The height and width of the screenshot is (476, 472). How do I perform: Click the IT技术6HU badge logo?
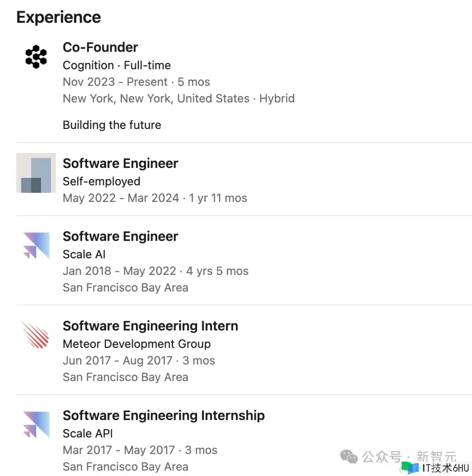pyautogui.click(x=410, y=468)
